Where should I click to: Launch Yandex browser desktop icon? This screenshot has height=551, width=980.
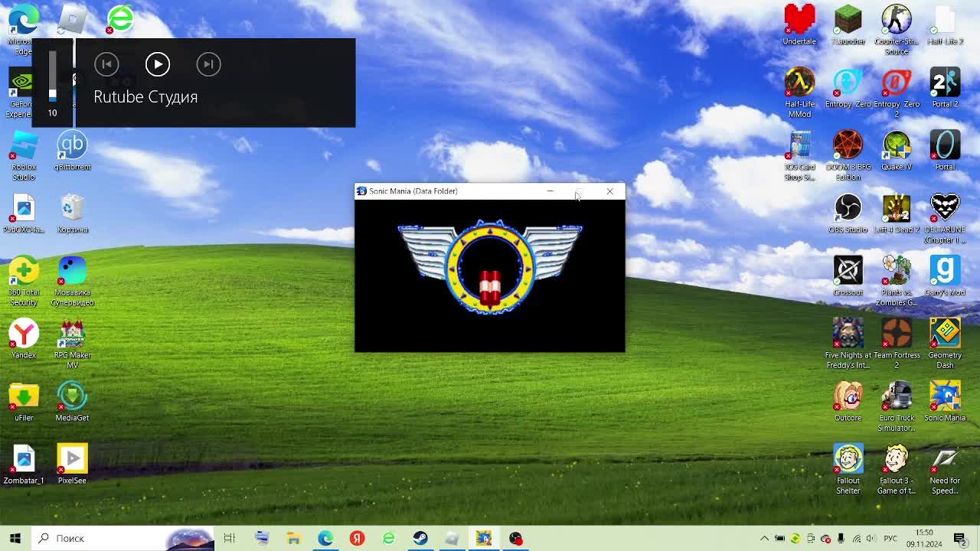click(x=24, y=339)
